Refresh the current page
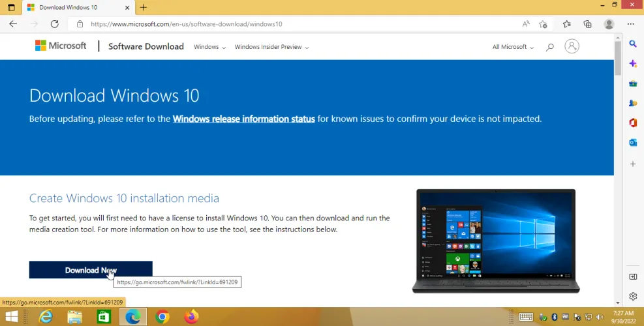 (x=55, y=24)
